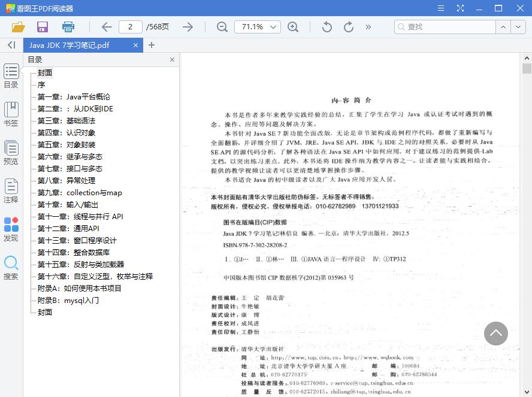532x397 pixels.
Task: Select the vertical scrollbar thumb
Action: tap(527, 68)
